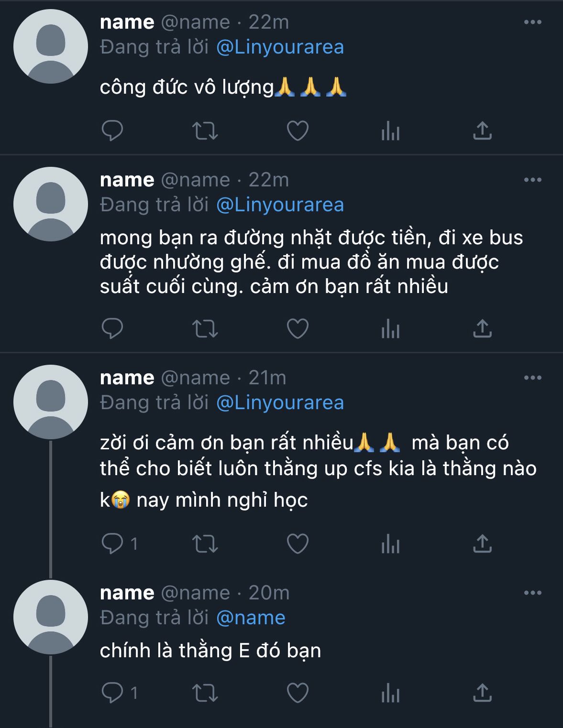Open the "mong bạn ra đường" tweet text
Screen dimensions: 563x728
[311, 262]
